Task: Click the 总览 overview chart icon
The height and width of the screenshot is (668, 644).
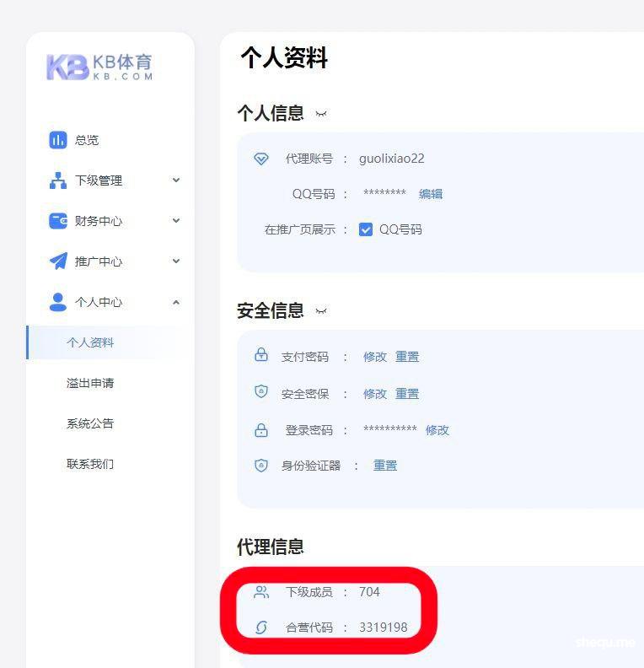Action: tap(57, 140)
